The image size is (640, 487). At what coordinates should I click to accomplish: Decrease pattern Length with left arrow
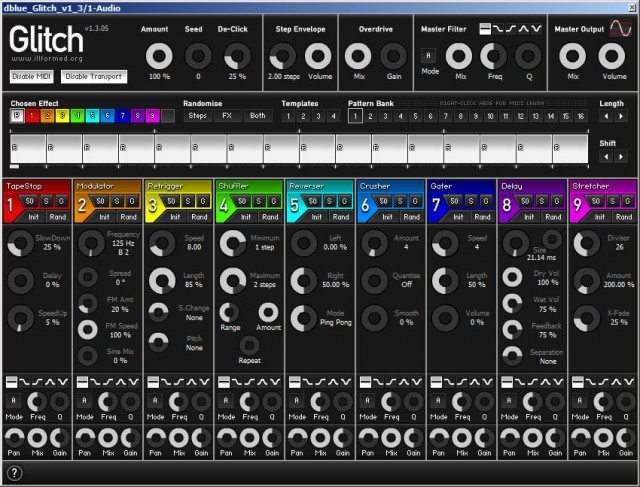point(606,116)
